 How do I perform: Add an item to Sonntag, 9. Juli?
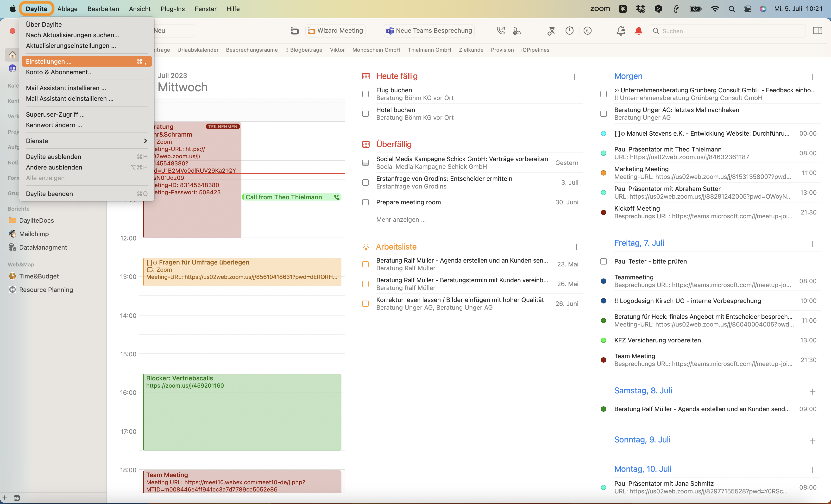[812, 441]
